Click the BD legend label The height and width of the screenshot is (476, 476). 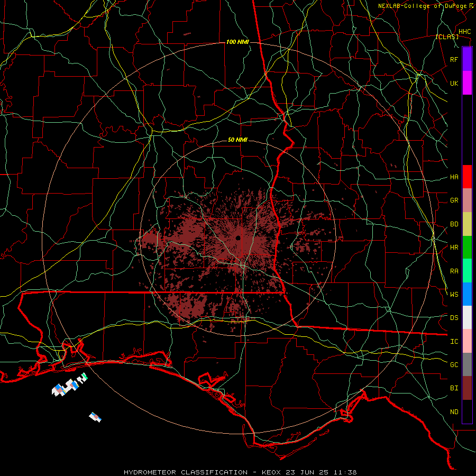(454, 224)
